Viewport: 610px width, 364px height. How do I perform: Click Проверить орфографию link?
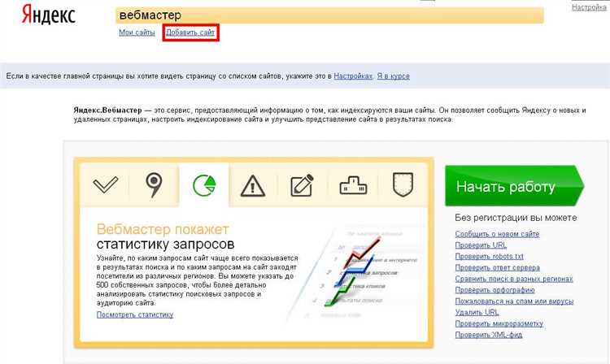point(495,290)
